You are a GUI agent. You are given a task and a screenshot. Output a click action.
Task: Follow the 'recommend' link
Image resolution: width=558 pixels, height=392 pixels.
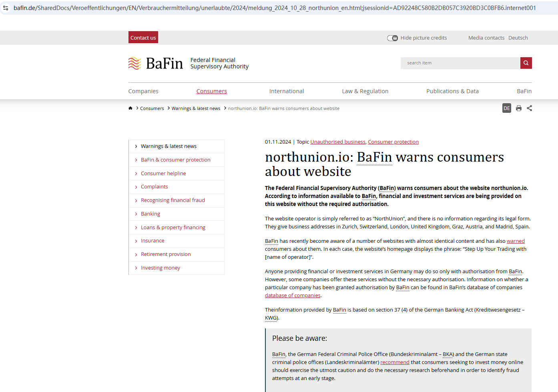[x=395, y=362]
